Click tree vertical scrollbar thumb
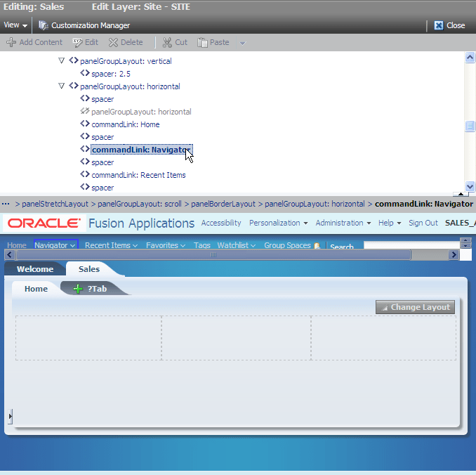Image resolution: width=476 pixels, height=475 pixels. click(x=470, y=126)
